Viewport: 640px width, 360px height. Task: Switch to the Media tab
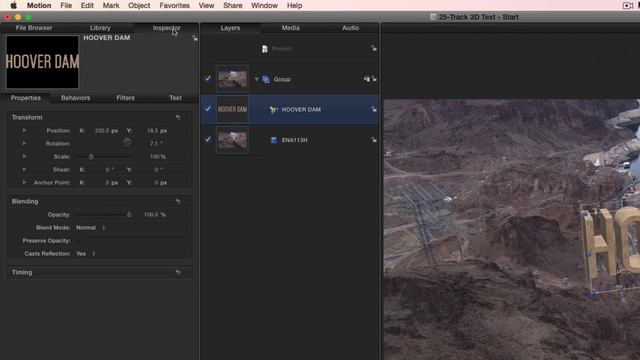(291, 28)
